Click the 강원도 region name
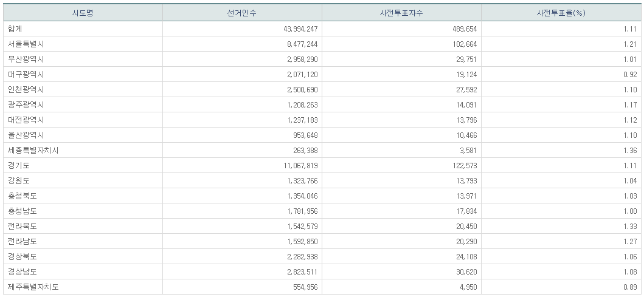 19,180
